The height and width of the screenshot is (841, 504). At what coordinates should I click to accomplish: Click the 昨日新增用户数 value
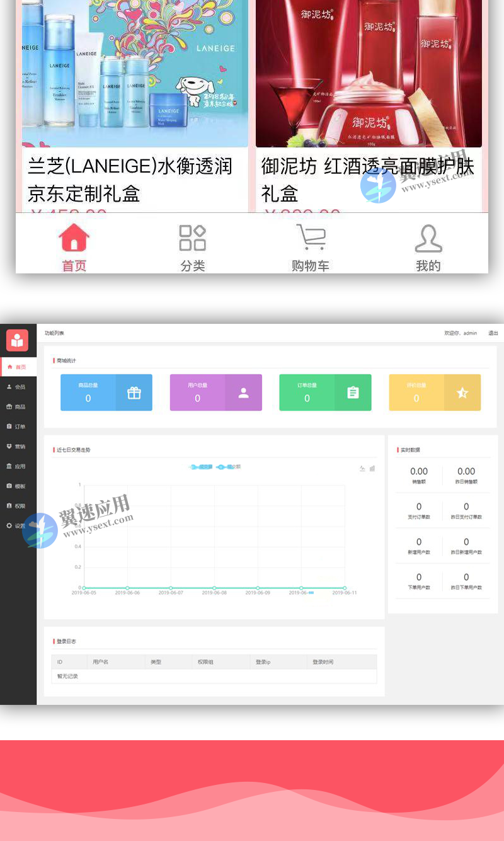point(466,542)
